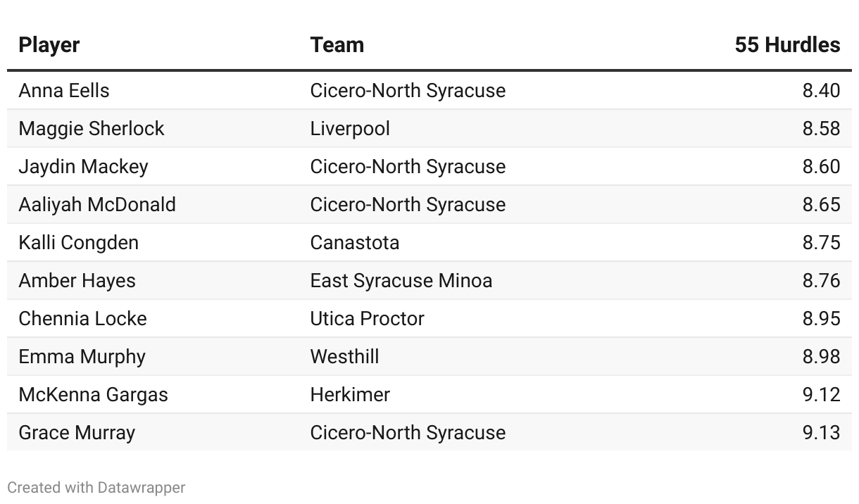Viewport: 859px width, 504px height.
Task: Click the Team column header
Action: coord(337,45)
